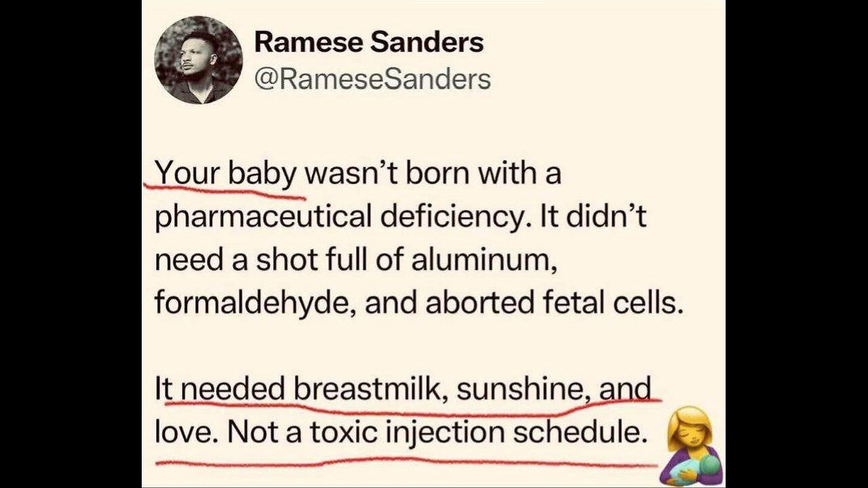Click the breastfeeding mother emoji

pyautogui.click(x=691, y=446)
